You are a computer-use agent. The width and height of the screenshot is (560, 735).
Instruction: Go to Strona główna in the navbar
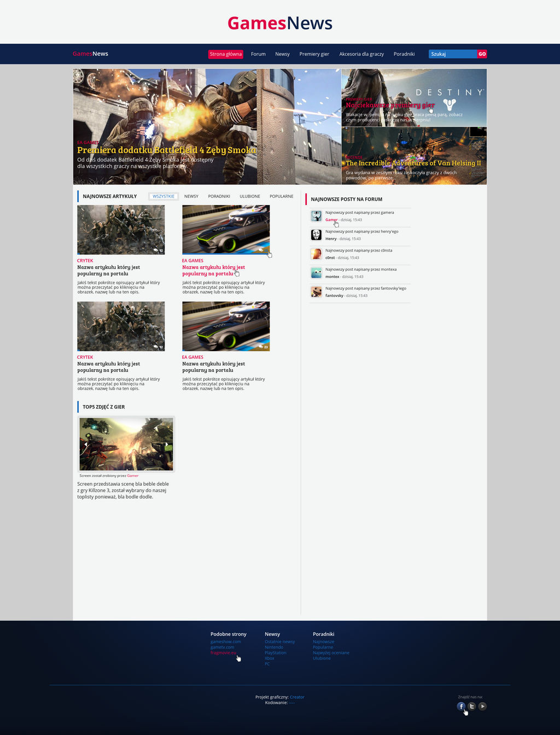[x=226, y=54]
